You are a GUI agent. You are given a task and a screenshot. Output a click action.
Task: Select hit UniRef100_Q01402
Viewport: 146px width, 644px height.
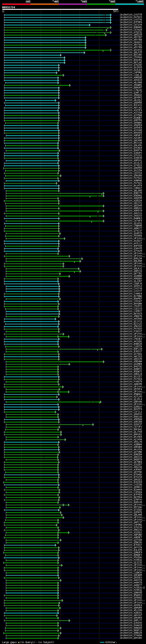click(x=131, y=50)
